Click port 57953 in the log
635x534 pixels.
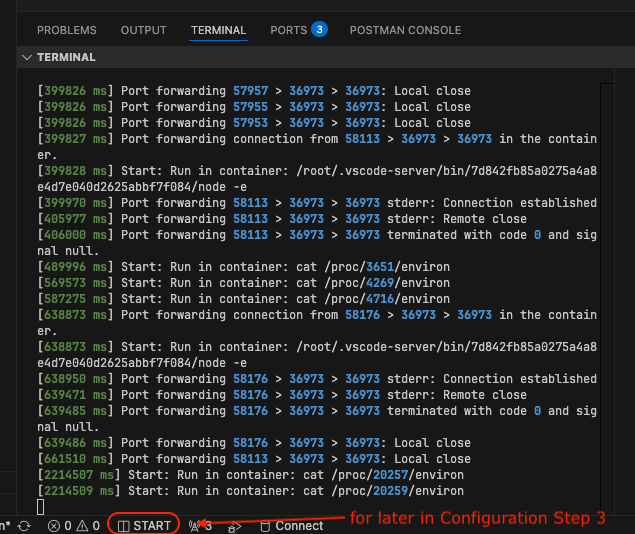pyautogui.click(x=250, y=123)
